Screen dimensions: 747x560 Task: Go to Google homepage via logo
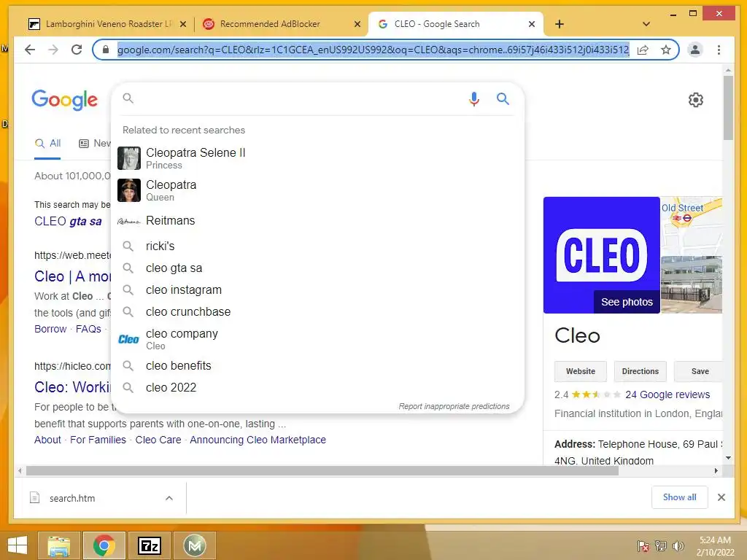pyautogui.click(x=64, y=99)
